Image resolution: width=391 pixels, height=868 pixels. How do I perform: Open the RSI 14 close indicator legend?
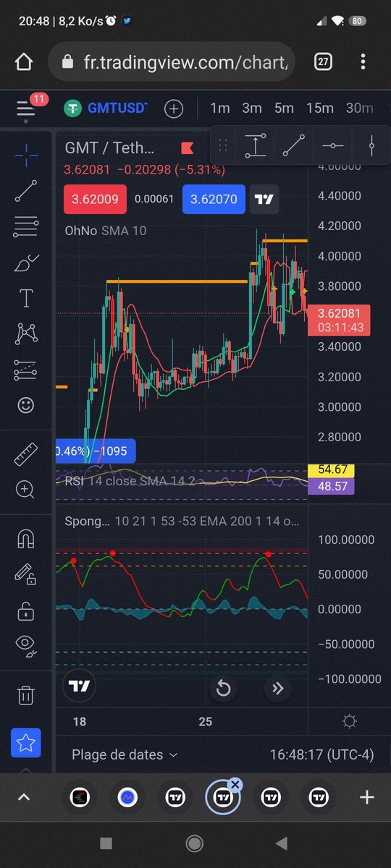(130, 480)
